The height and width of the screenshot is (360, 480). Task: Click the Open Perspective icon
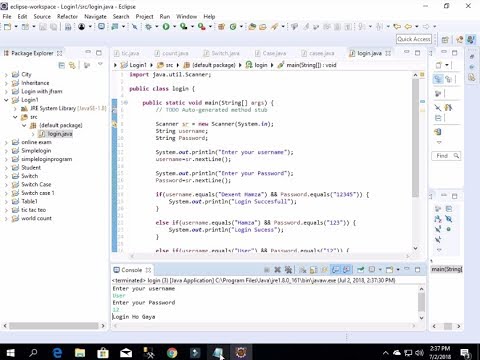445,40
